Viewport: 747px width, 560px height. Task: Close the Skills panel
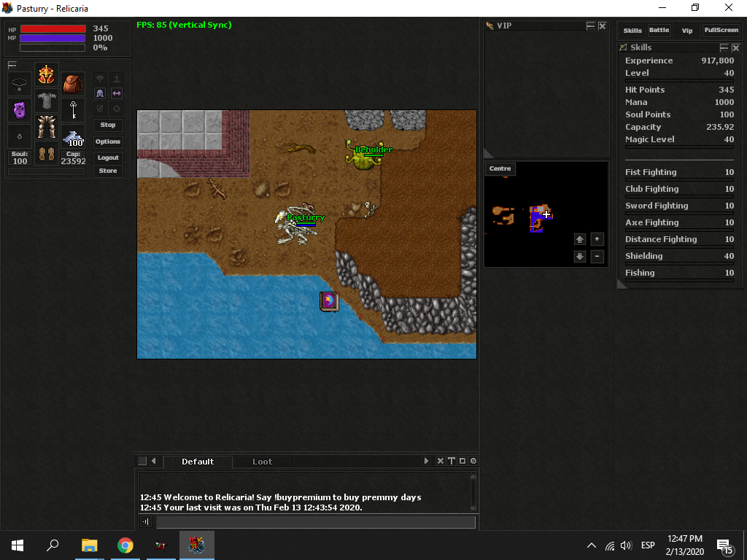[x=735, y=47]
